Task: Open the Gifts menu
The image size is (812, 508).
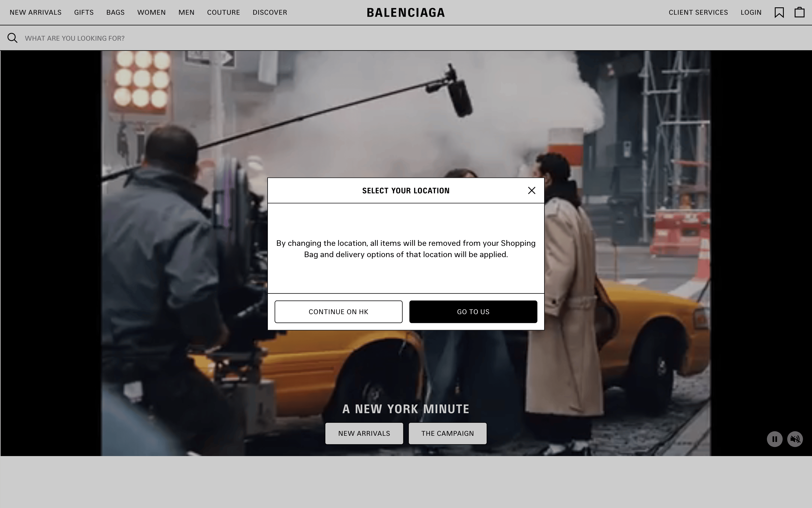Action: point(84,12)
